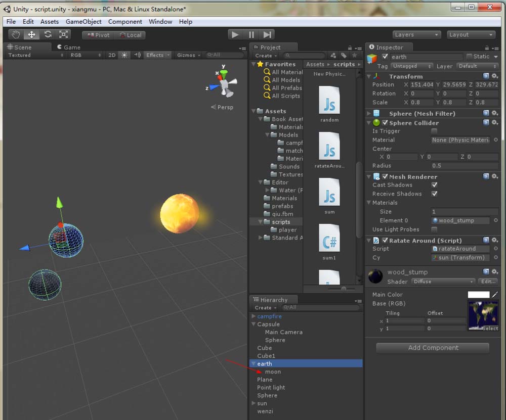Open the Gizmos dropdown
The height and width of the screenshot is (420, 506).
188,55
